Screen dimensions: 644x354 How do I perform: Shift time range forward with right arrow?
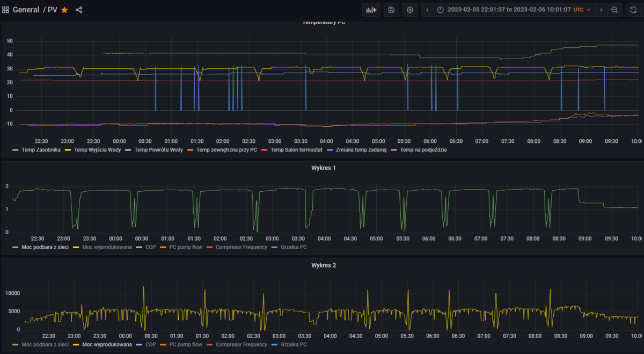pos(601,10)
